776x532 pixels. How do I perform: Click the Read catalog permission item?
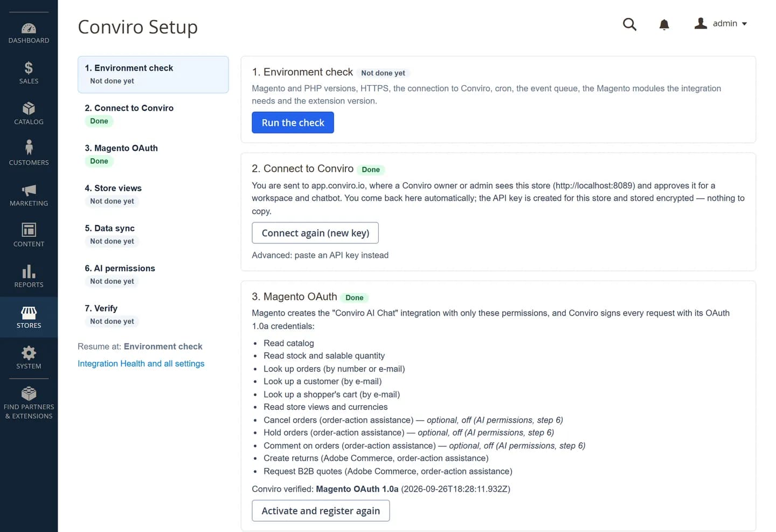(x=289, y=343)
